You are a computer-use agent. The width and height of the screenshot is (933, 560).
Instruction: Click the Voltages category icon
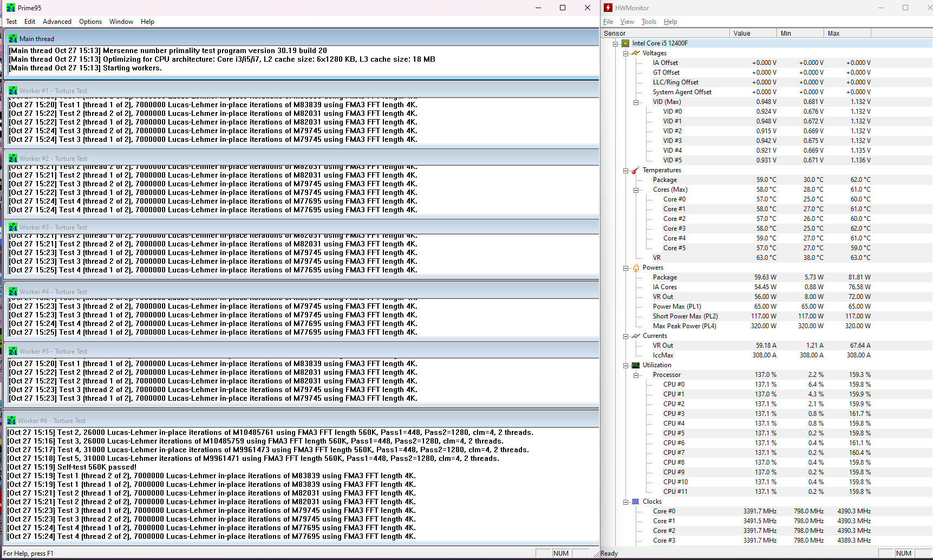636,53
